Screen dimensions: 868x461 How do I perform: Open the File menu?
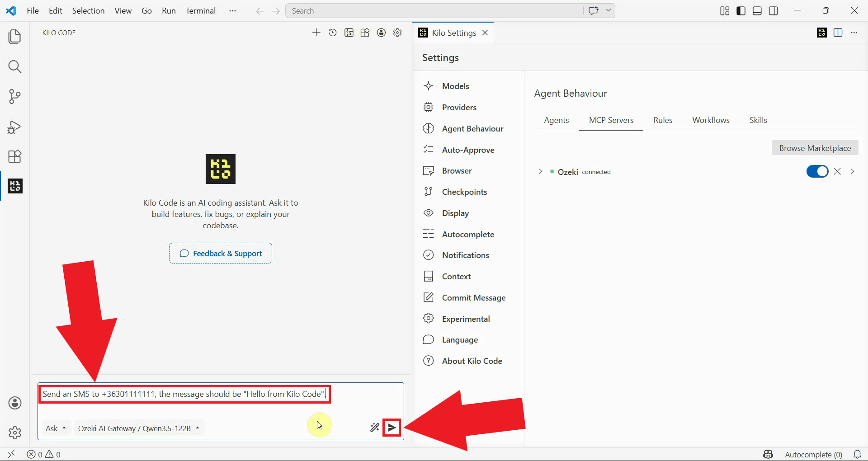tap(33, 11)
